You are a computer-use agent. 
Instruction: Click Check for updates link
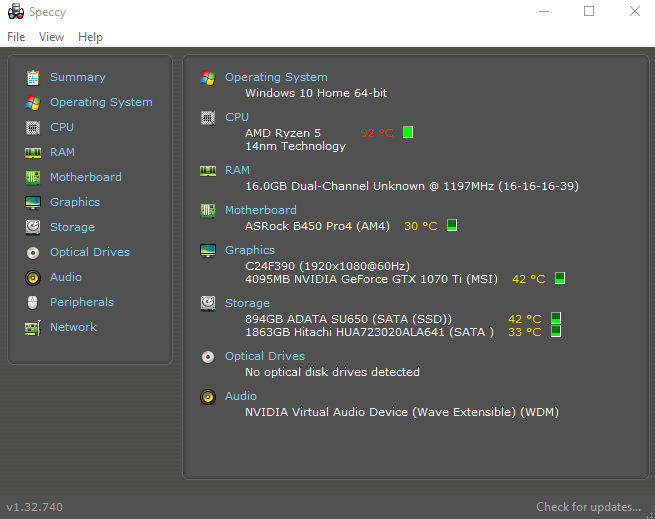pyautogui.click(x=588, y=507)
